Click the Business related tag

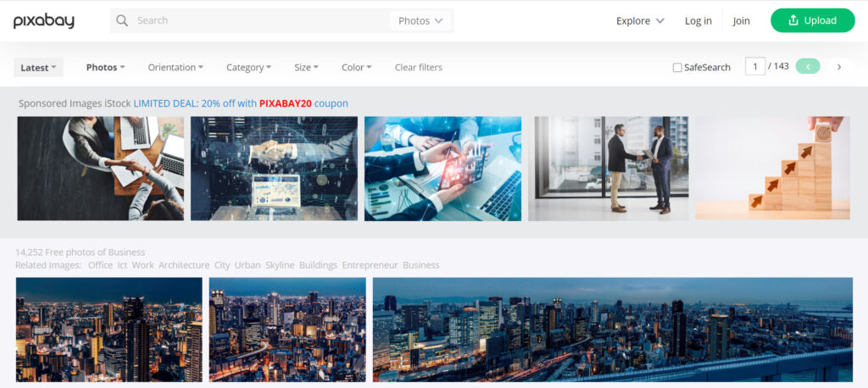click(x=420, y=265)
